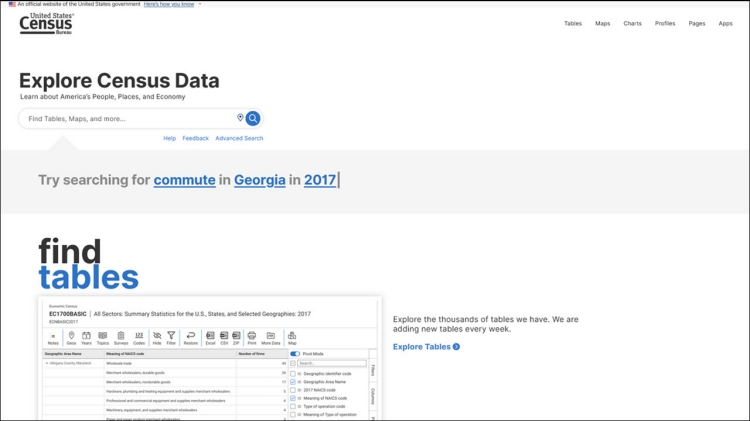Viewport: 750px width, 421px height.
Task: Check Meaning of Type of operation box
Action: point(293,414)
